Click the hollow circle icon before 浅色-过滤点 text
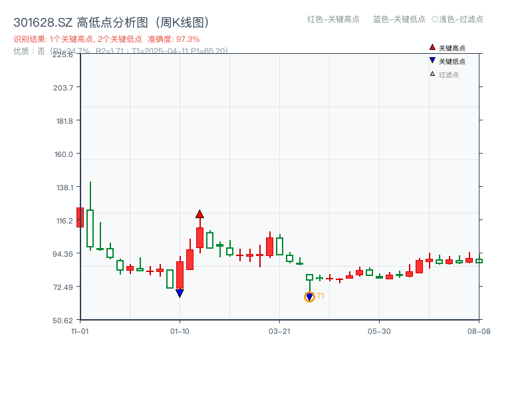The width and height of the screenshot is (532, 399). tap(434, 20)
